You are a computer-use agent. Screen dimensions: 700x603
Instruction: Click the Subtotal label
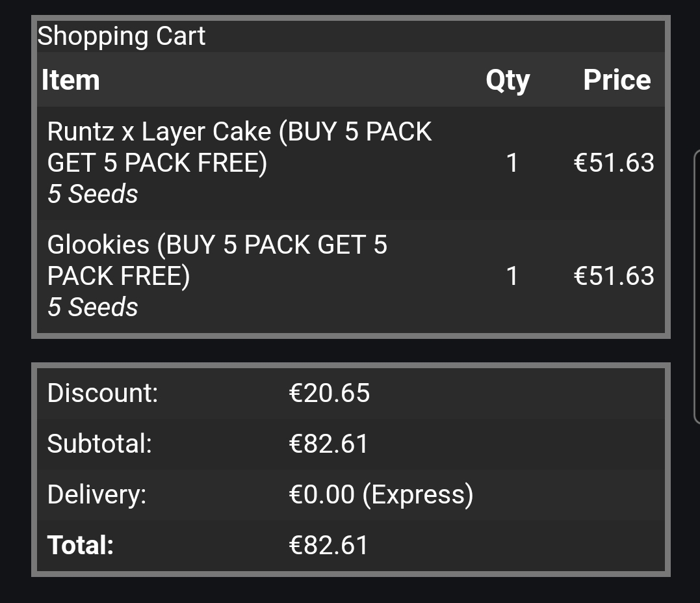coord(99,444)
